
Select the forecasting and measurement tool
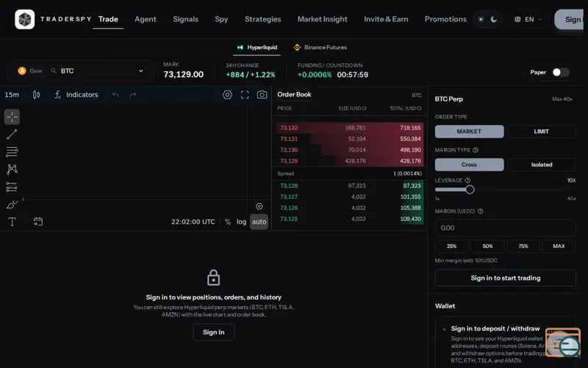point(12,187)
